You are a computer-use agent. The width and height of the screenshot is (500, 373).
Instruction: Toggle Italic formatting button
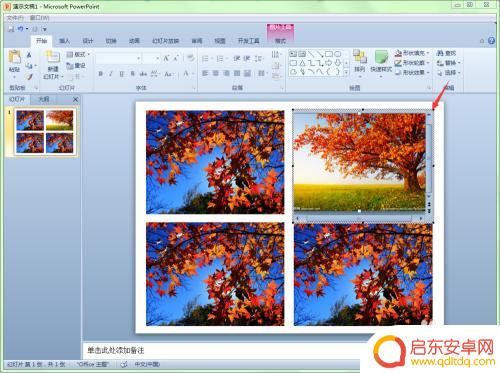click(111, 74)
